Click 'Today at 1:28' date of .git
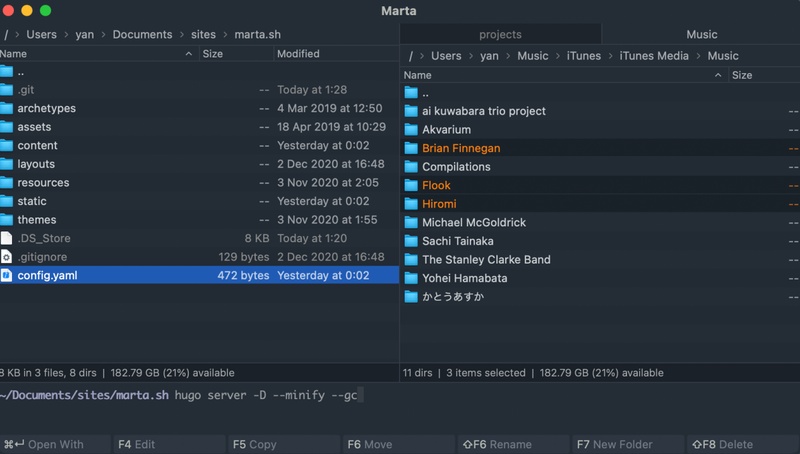The image size is (800, 454). point(312,90)
